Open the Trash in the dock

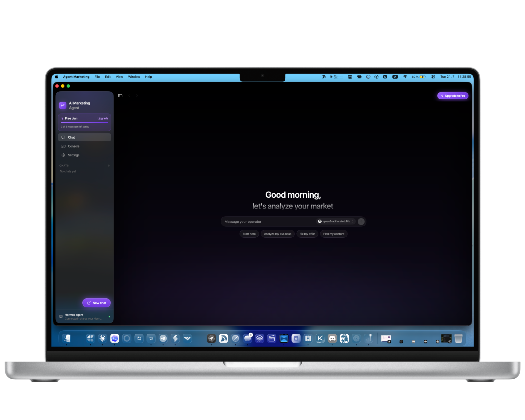click(459, 339)
